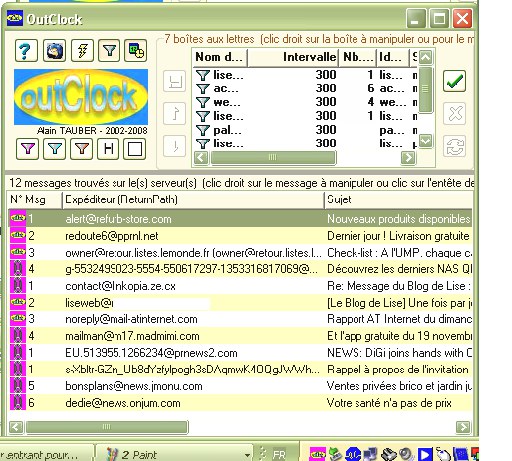Sort by Intervalle column header
Screen dimensions: 512x461
click(293, 57)
